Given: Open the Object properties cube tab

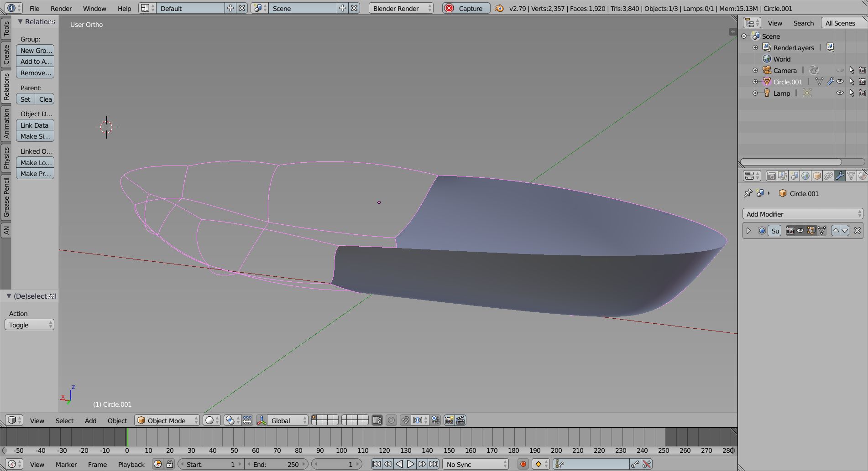Looking at the screenshot, I should (x=817, y=176).
